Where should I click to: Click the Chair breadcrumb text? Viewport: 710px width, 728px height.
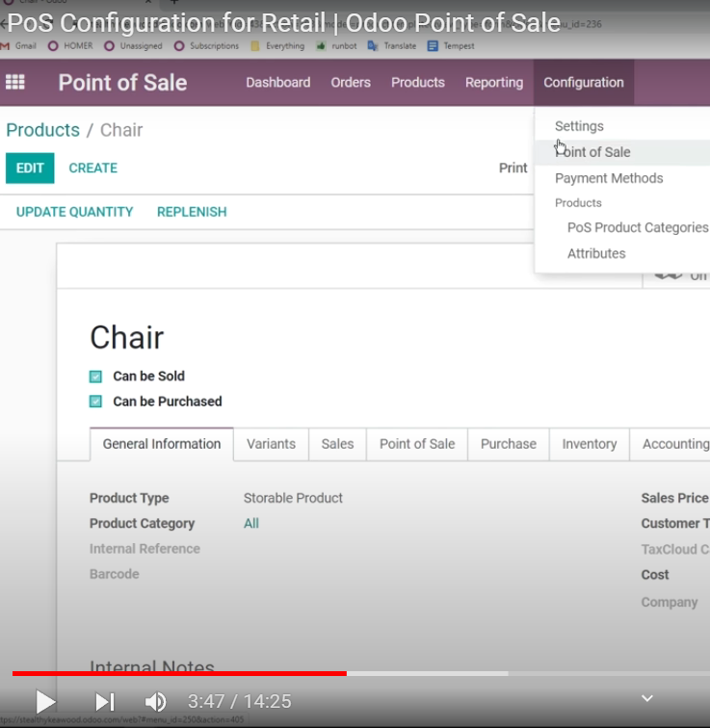(x=121, y=130)
